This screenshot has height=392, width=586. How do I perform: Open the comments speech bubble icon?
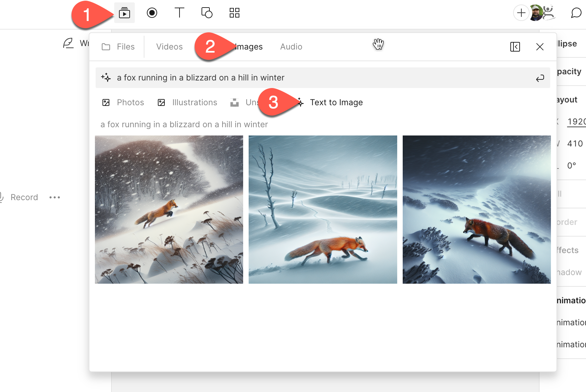point(576,13)
